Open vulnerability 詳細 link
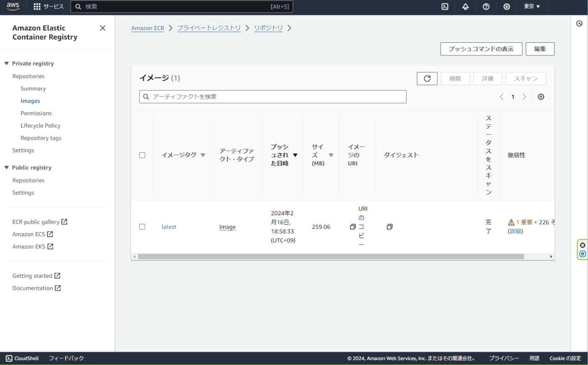Viewport: 588px width, 365px height. 515,231
